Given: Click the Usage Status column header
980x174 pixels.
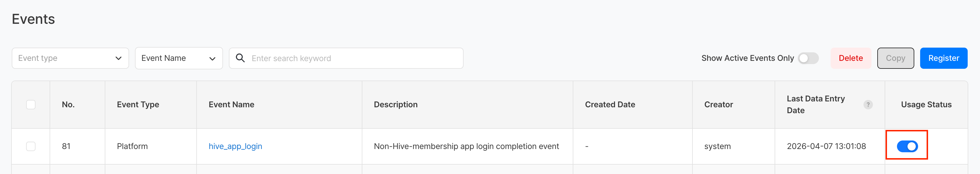Looking at the screenshot, I should pos(926,105).
